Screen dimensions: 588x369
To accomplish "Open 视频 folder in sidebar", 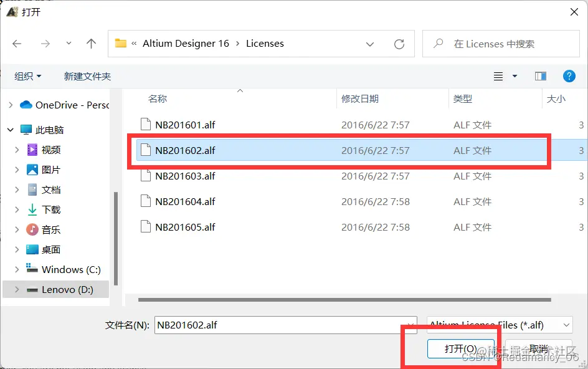I will 44,150.
